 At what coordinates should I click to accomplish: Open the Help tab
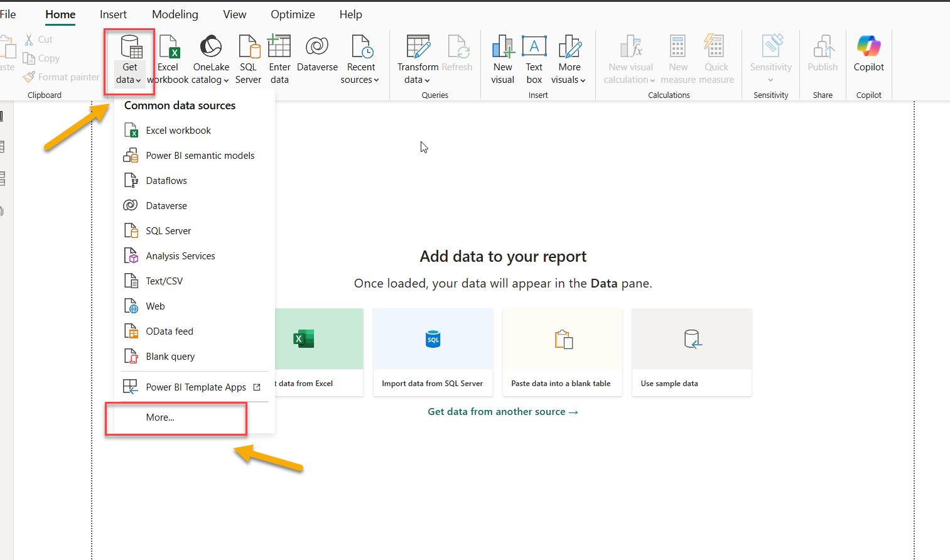tap(350, 14)
